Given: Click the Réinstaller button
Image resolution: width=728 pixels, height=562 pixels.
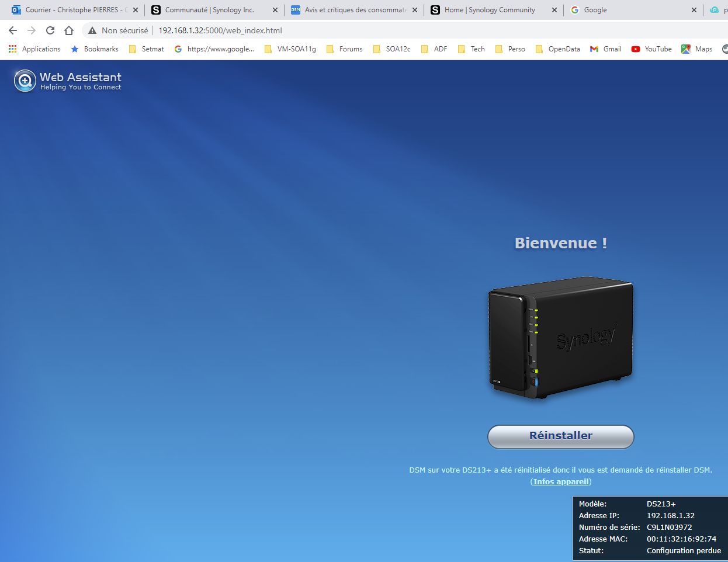Looking at the screenshot, I should [561, 436].
